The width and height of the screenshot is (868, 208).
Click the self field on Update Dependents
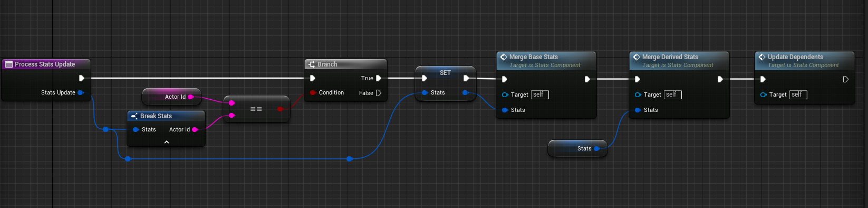tap(798, 94)
